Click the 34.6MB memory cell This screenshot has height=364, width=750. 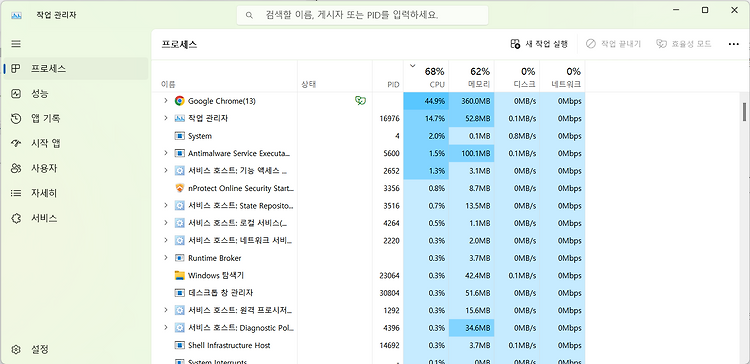472,328
